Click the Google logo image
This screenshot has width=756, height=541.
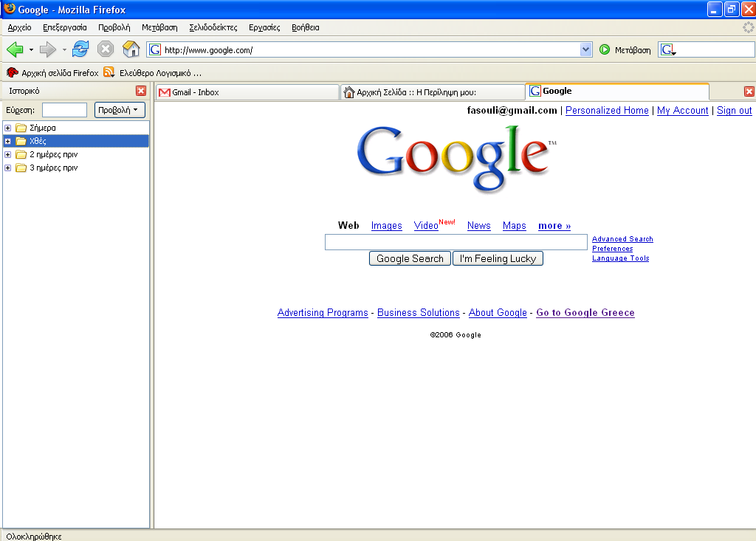456,159
